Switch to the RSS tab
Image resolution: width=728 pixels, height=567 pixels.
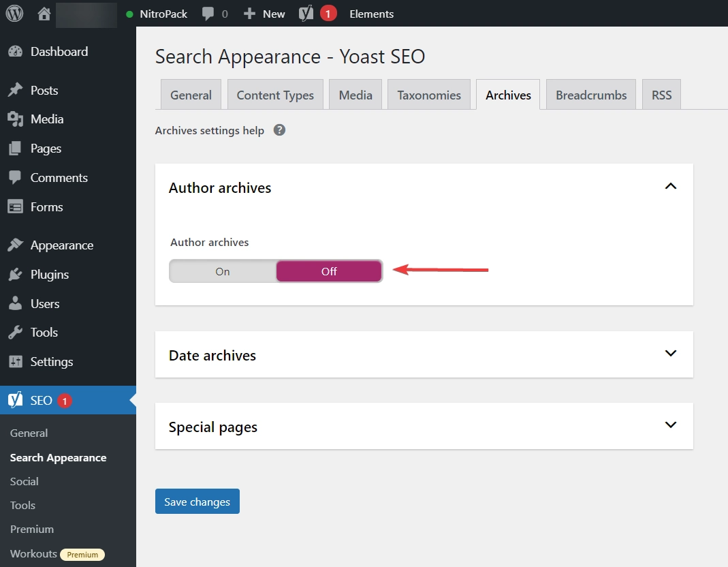pos(662,95)
